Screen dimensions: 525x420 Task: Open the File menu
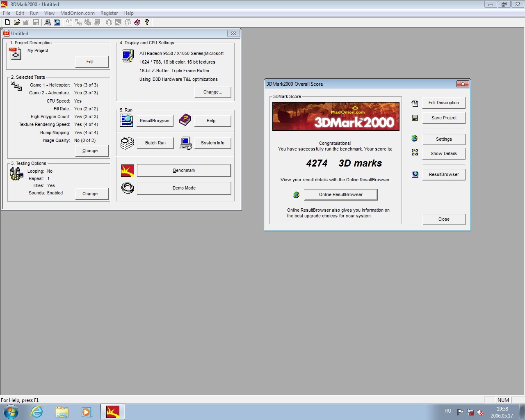coord(7,13)
